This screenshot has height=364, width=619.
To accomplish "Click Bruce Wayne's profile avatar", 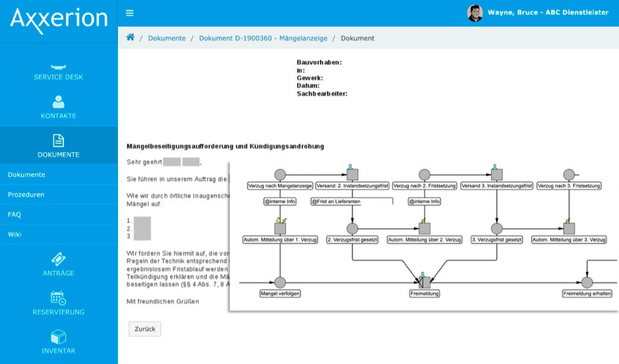I will pos(475,13).
